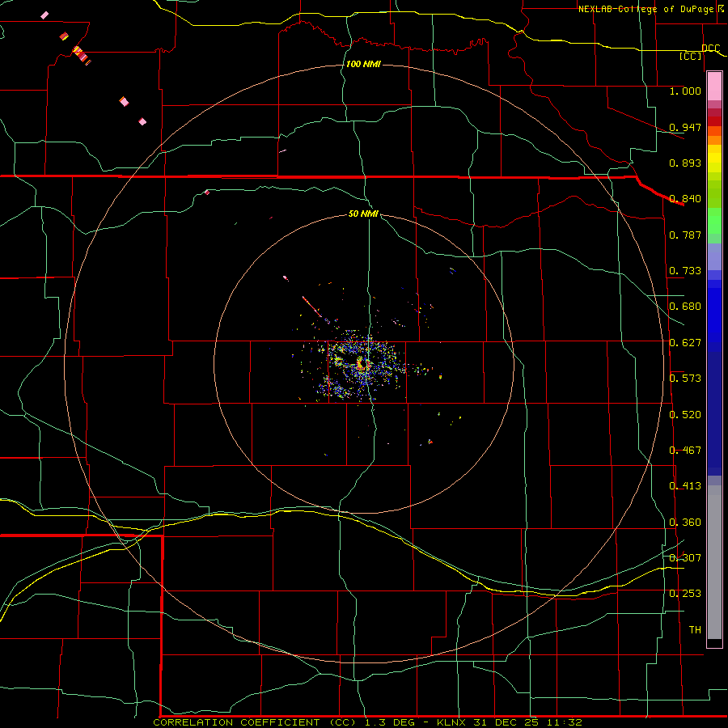Click the Correlation Coefficient caption at the bottom
This screenshot has height=728, width=728.
pos(367,722)
